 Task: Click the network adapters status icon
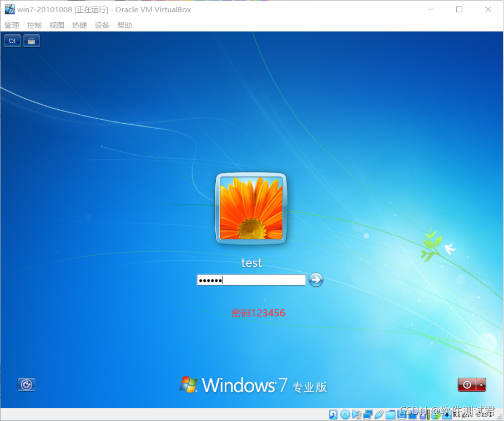[x=367, y=414]
